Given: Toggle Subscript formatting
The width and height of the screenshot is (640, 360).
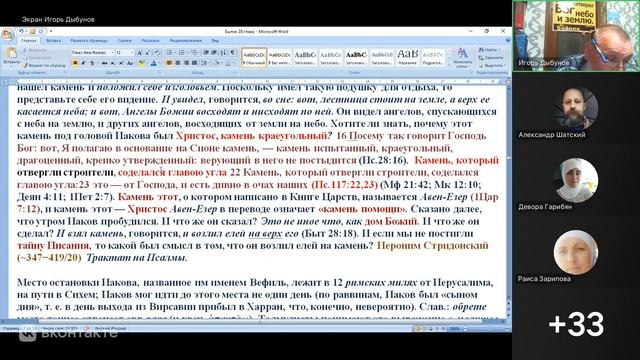Looking at the screenshot, I should click(x=113, y=63).
